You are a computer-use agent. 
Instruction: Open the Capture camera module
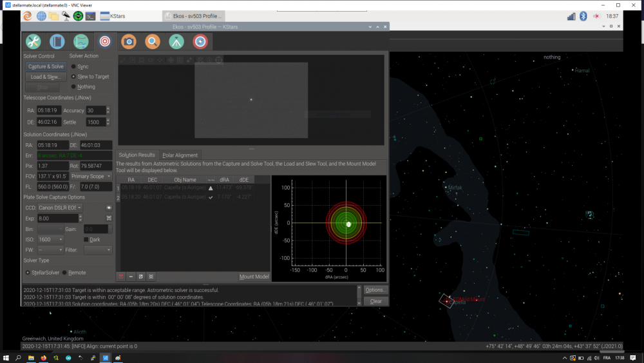129,41
